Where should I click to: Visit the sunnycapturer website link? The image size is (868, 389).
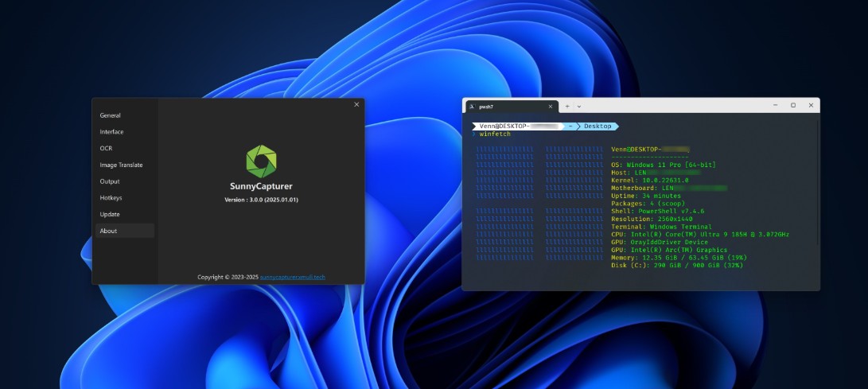pyautogui.click(x=293, y=277)
